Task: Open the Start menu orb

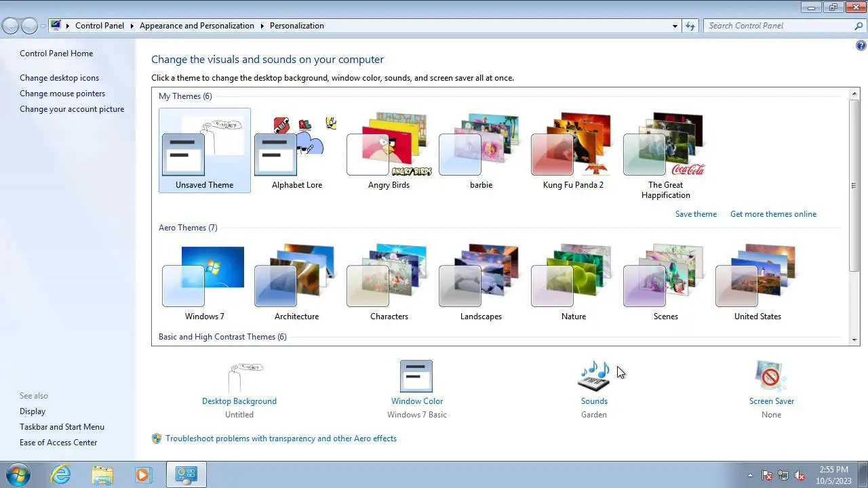Action: [17, 474]
